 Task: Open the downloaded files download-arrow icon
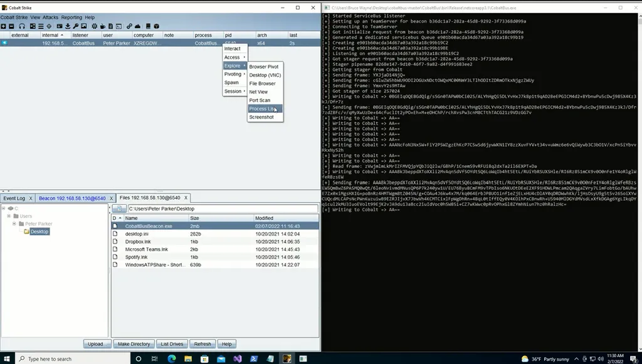[68, 26]
